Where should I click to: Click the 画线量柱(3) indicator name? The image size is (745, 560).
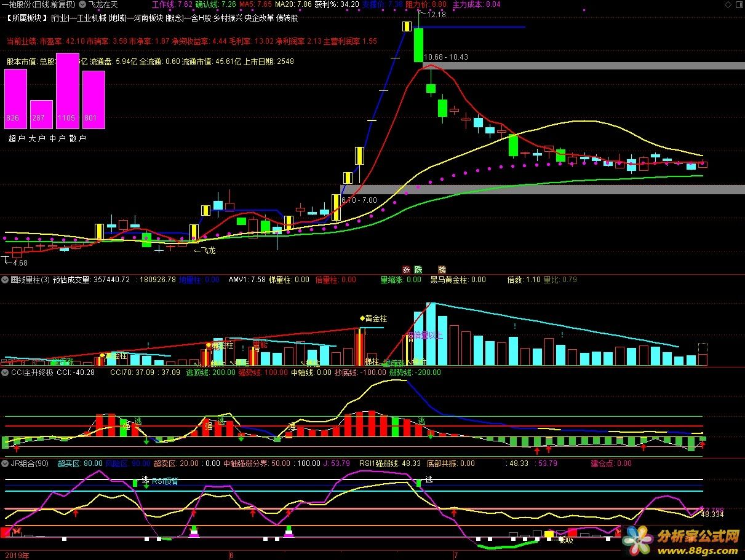30,280
